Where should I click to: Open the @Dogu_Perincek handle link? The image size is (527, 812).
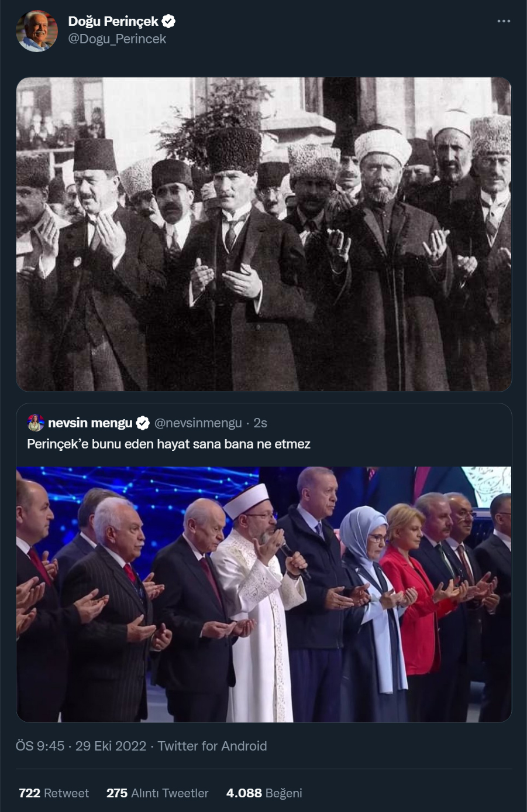point(117,39)
